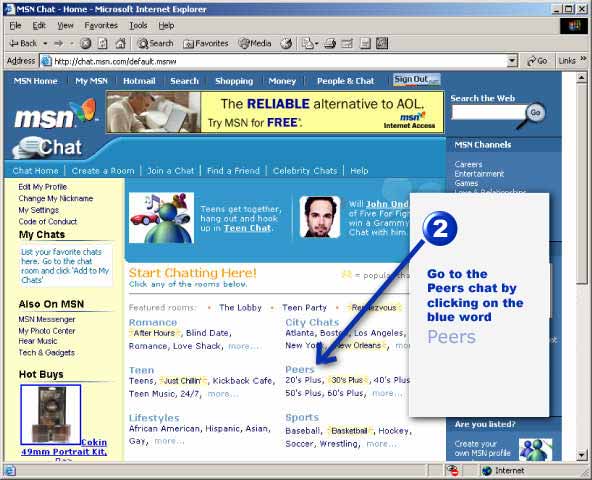Open the Tools menu
The width and height of the screenshot is (592, 480).
point(138,25)
